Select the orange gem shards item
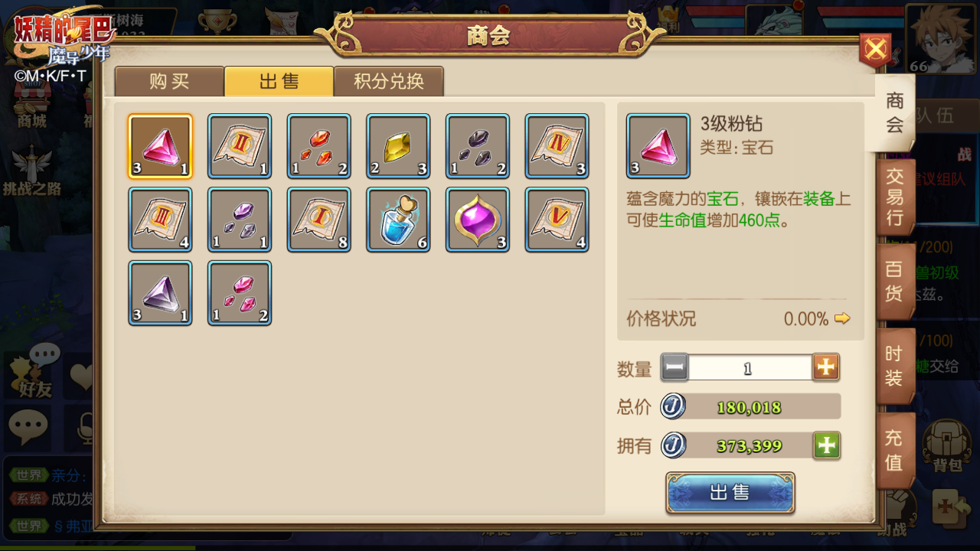This screenshot has width=980, height=551. (x=319, y=146)
